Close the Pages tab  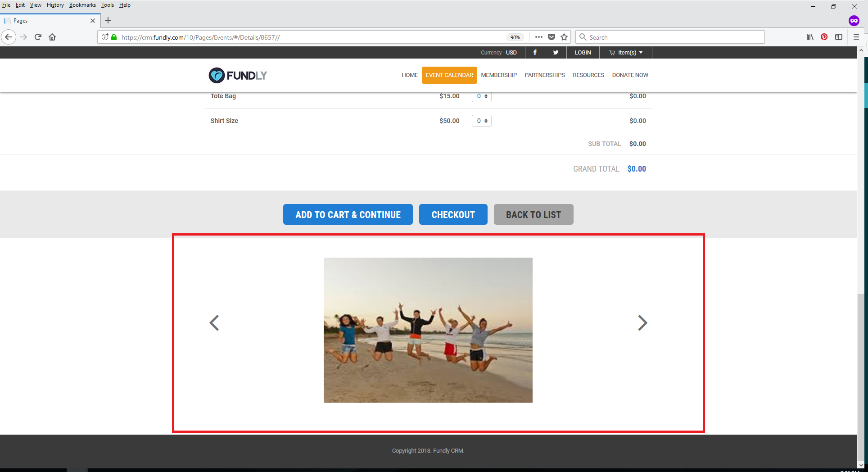coord(93,21)
